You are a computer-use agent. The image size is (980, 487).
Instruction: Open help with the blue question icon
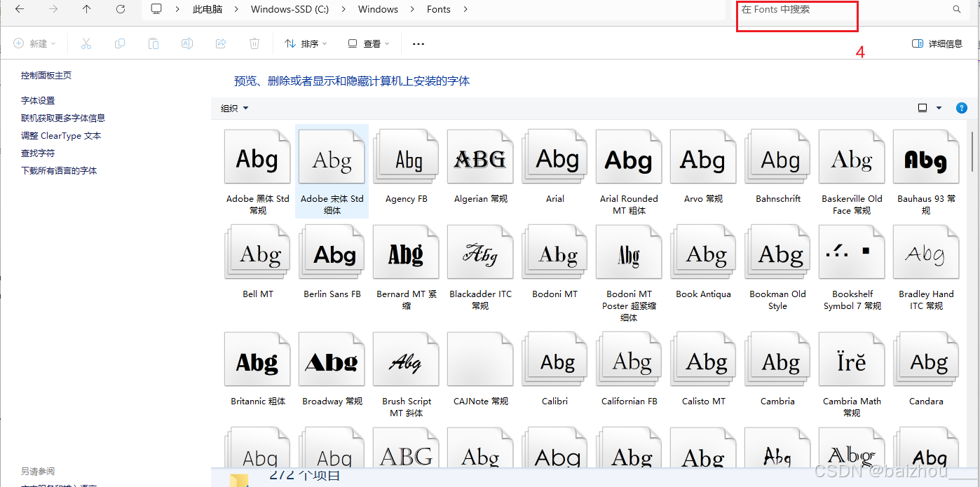click(962, 108)
